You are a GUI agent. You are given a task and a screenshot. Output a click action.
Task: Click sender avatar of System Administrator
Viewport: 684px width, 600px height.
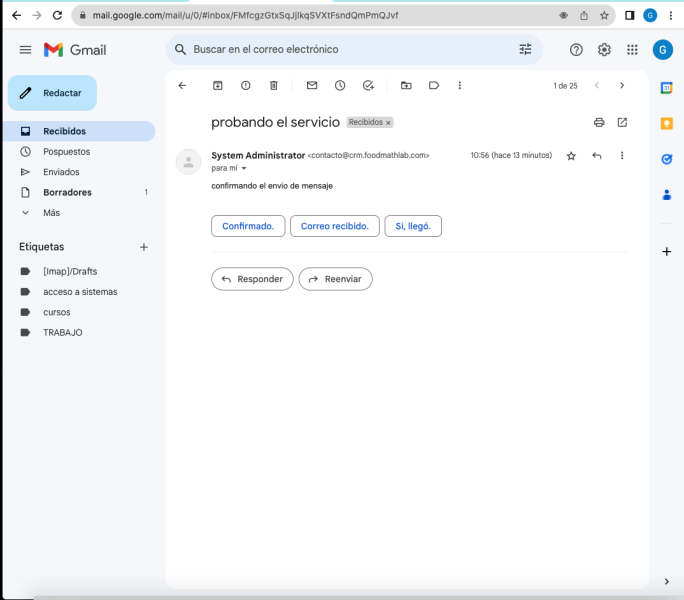point(188,162)
